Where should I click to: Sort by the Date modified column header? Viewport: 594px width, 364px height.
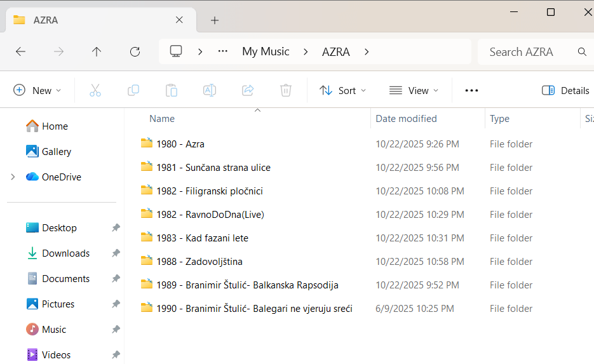(x=406, y=119)
